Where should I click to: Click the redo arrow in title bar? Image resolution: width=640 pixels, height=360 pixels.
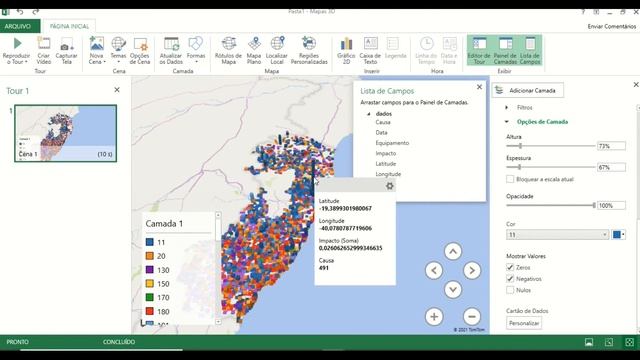[x=36, y=12]
